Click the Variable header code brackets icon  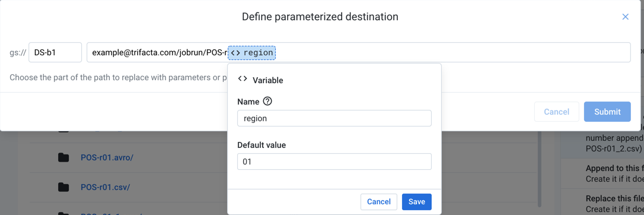(x=243, y=79)
